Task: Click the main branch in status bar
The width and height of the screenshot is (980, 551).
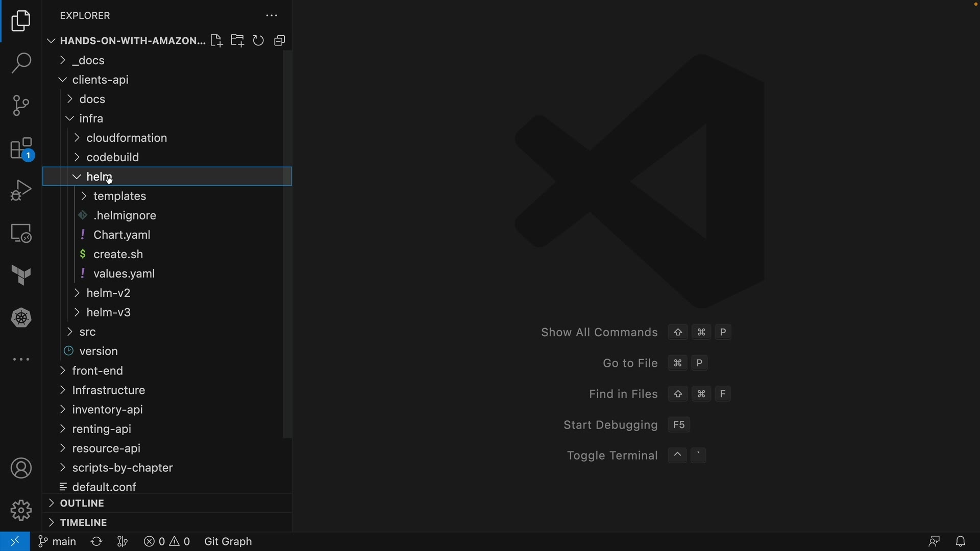Action: tap(58, 542)
